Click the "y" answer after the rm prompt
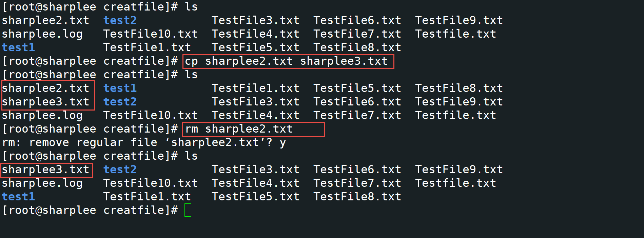The height and width of the screenshot is (238, 644). pos(282,143)
